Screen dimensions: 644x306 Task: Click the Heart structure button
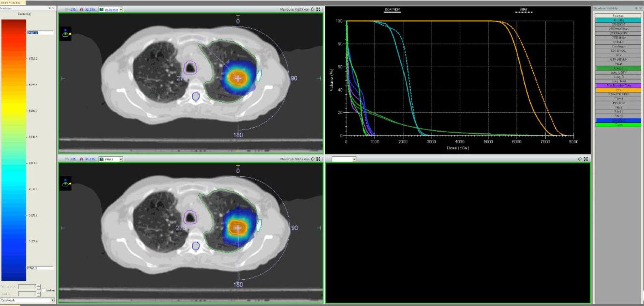(618, 64)
